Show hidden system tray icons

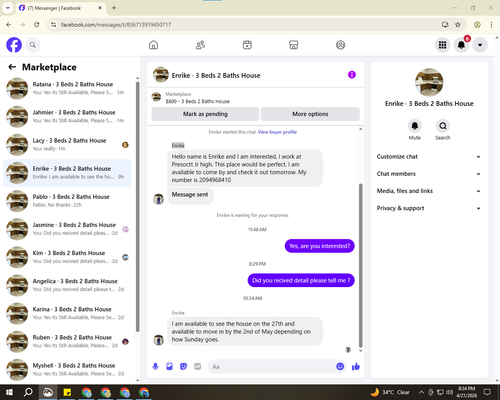click(421, 392)
